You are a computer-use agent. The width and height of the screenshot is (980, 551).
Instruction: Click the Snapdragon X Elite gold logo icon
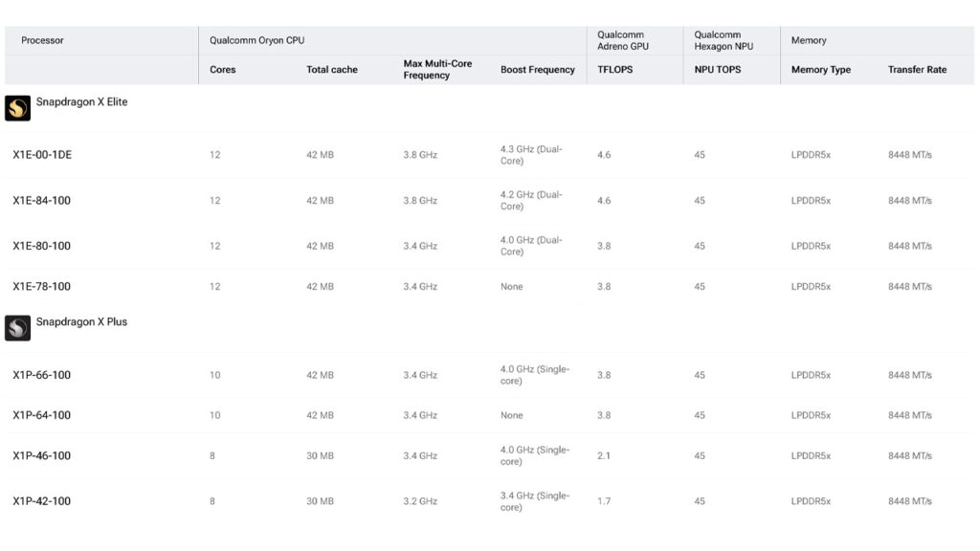pyautogui.click(x=17, y=108)
